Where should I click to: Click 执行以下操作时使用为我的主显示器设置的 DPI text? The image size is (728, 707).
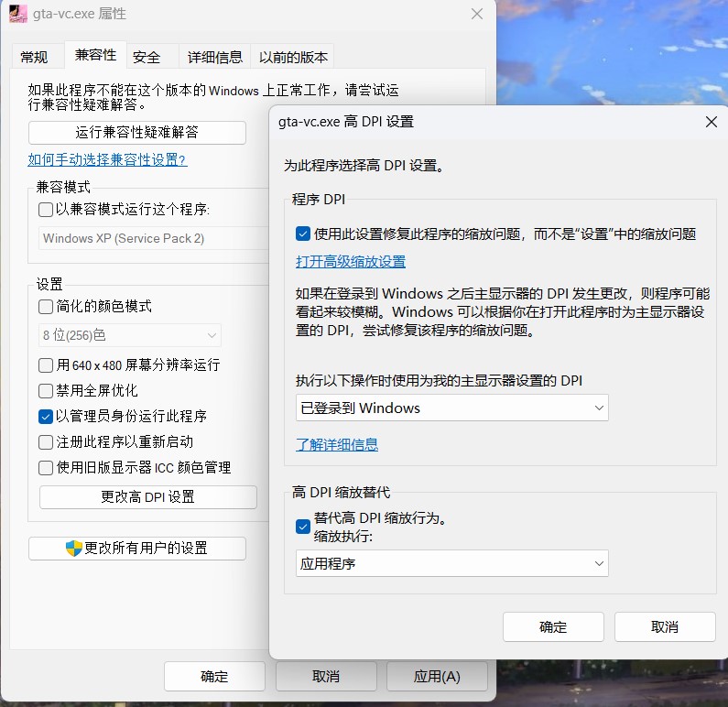tap(439, 381)
